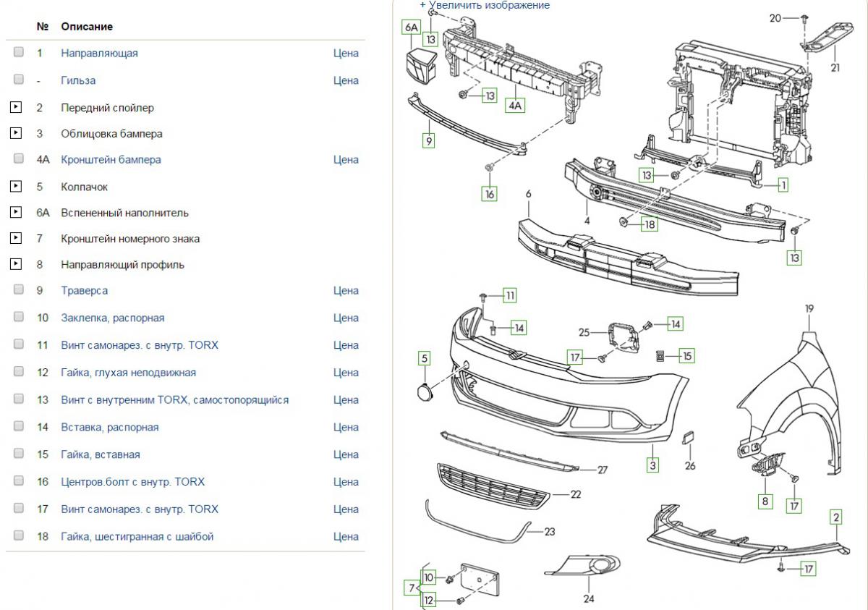The width and height of the screenshot is (868, 610).
Task: Click the row text Колпачок
Action: click(x=84, y=187)
